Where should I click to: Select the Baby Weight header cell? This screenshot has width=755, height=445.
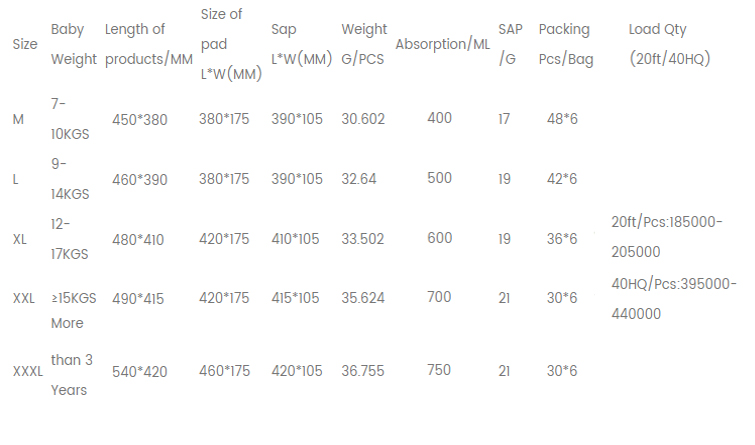[74, 44]
